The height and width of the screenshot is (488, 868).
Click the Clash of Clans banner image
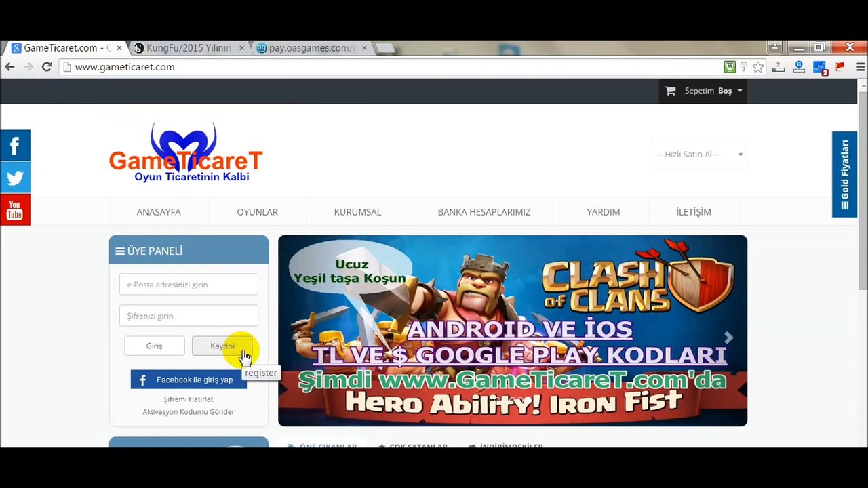(x=513, y=331)
